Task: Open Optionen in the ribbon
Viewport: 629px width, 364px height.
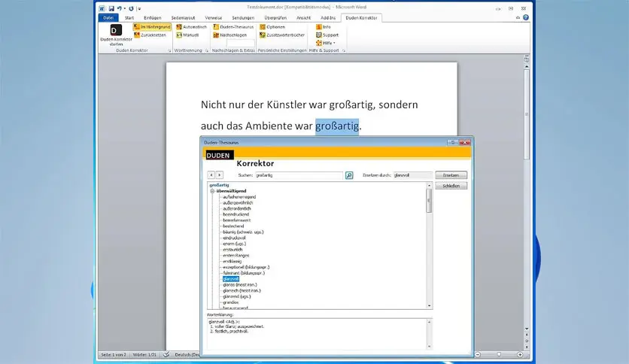Action: (x=272, y=27)
